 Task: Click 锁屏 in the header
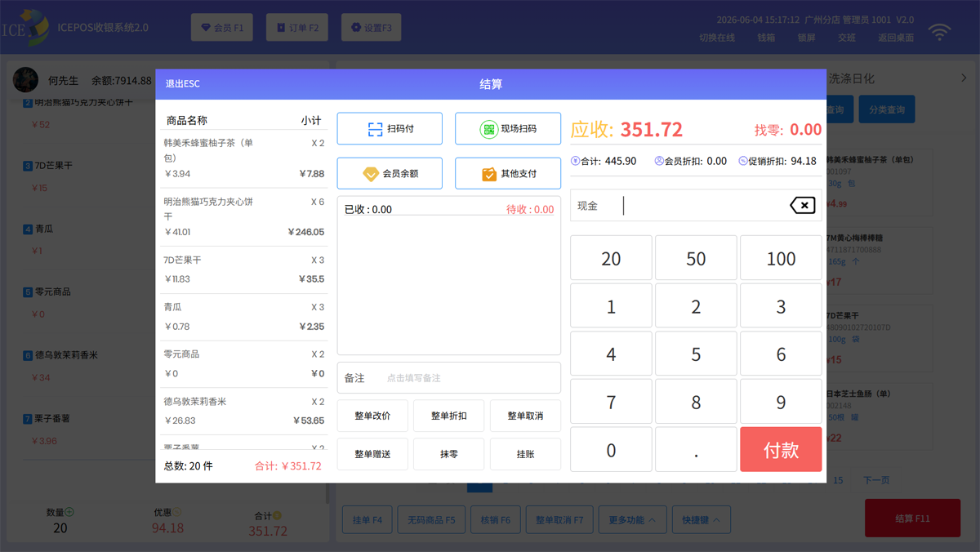(806, 38)
